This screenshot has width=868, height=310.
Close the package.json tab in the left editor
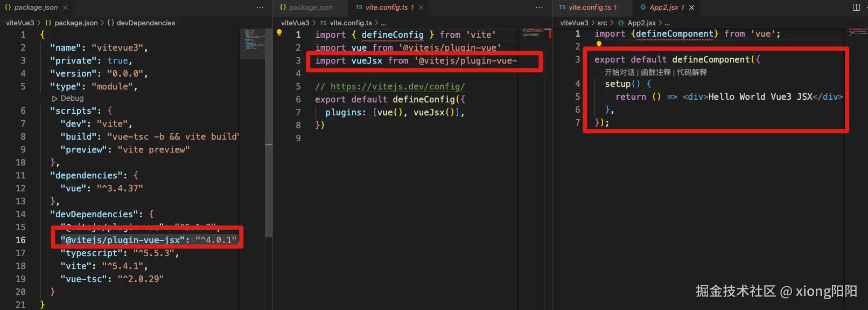pos(65,8)
